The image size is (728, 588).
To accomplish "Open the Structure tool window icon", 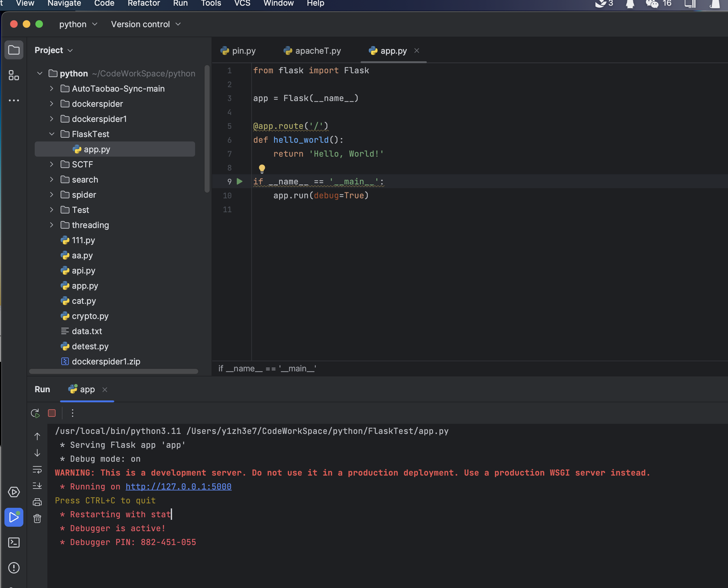I will [x=14, y=75].
